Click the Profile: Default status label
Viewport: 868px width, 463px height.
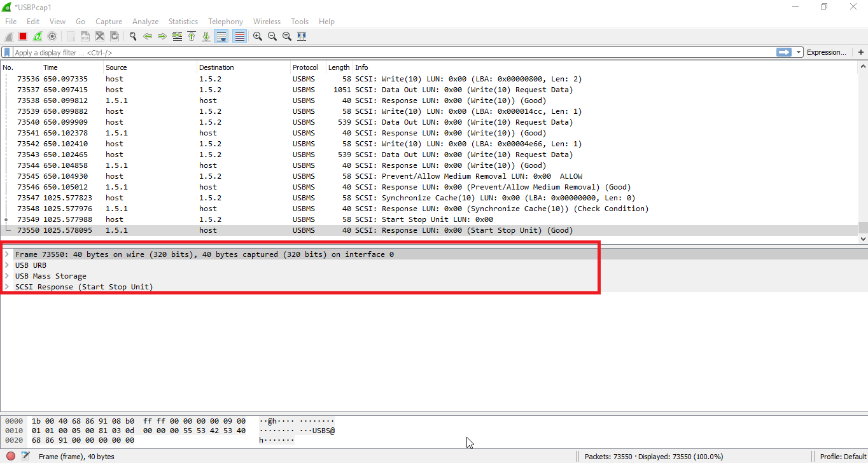coord(843,457)
